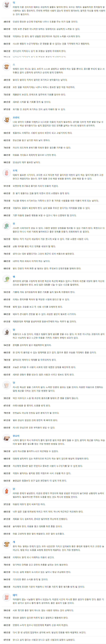Screen dimensions: 106x644
Task: Open the 토끼 heading link
Action: point(15,171)
